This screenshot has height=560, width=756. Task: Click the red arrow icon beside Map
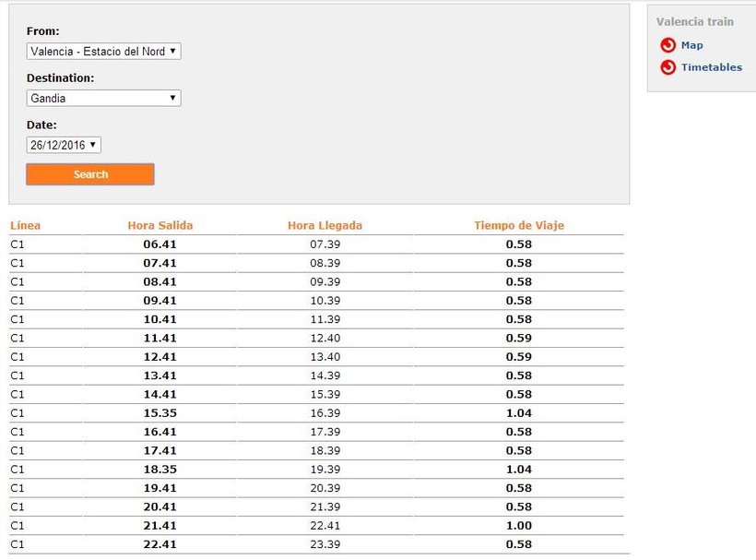(x=667, y=45)
